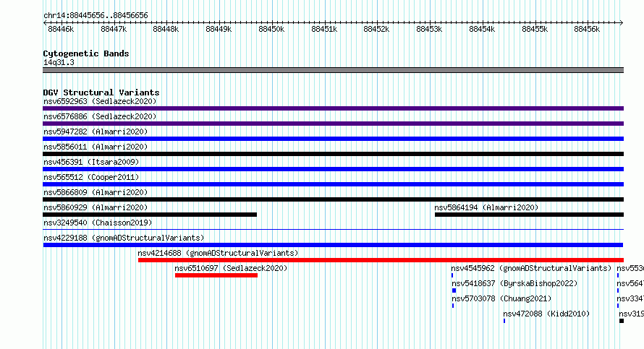Image resolution: width=644 pixels, height=349 pixels.
Task: Select the blue bar under nsv456391
Action: (333, 169)
